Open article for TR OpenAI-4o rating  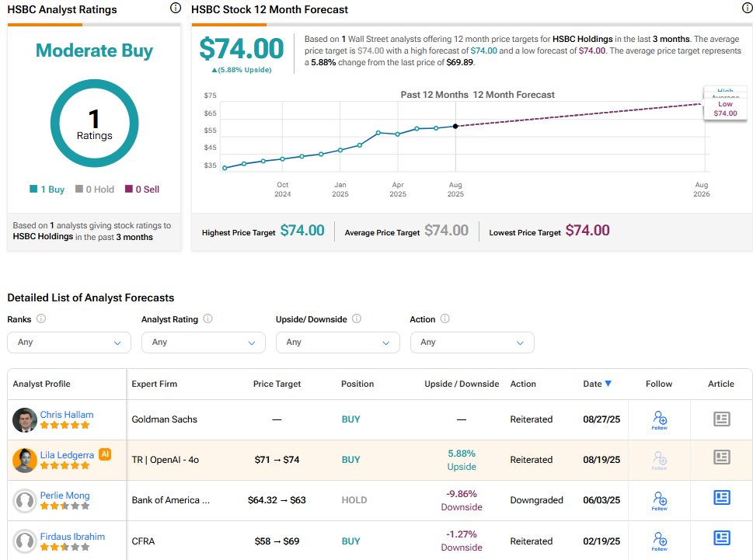coord(722,457)
